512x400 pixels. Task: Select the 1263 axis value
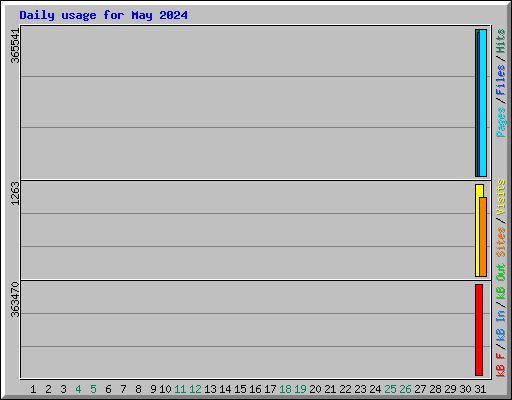tap(15, 193)
